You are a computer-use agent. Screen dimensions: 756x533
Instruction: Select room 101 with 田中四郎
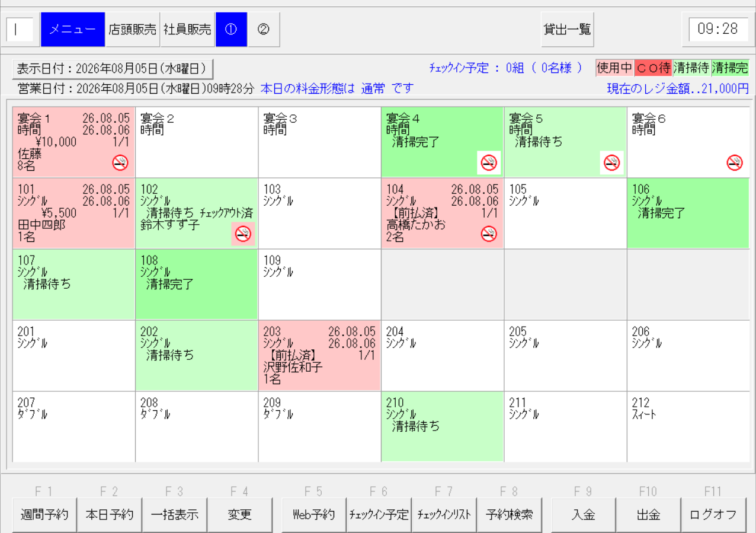point(73,213)
